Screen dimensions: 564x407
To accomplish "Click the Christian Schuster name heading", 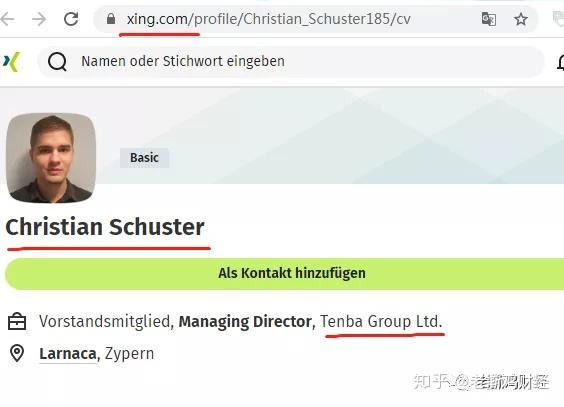I will click(105, 227).
